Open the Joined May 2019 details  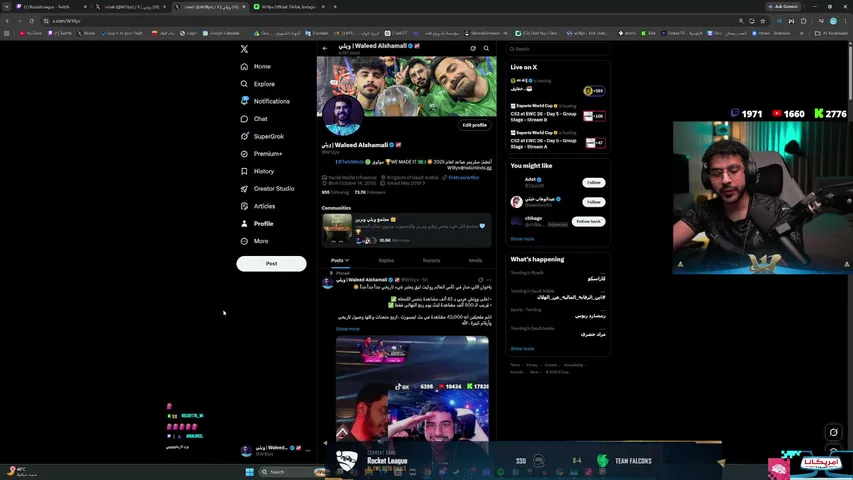403,183
